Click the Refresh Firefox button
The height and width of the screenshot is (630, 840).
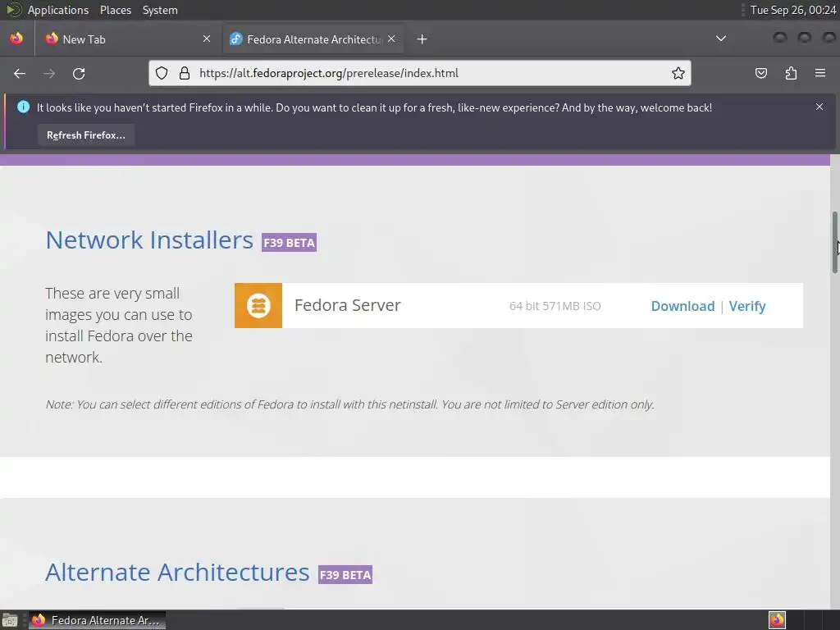click(85, 135)
